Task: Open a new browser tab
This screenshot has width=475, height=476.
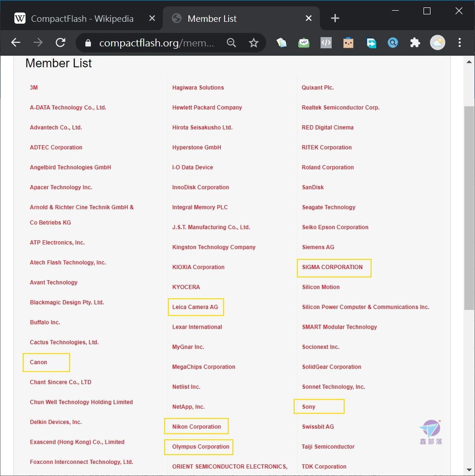Action: (335, 18)
